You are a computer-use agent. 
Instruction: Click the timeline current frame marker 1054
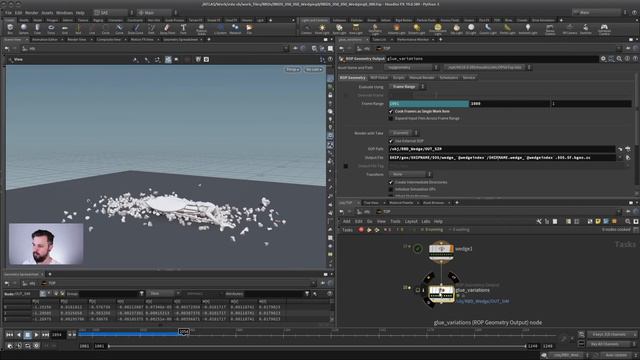pyautogui.click(x=184, y=332)
